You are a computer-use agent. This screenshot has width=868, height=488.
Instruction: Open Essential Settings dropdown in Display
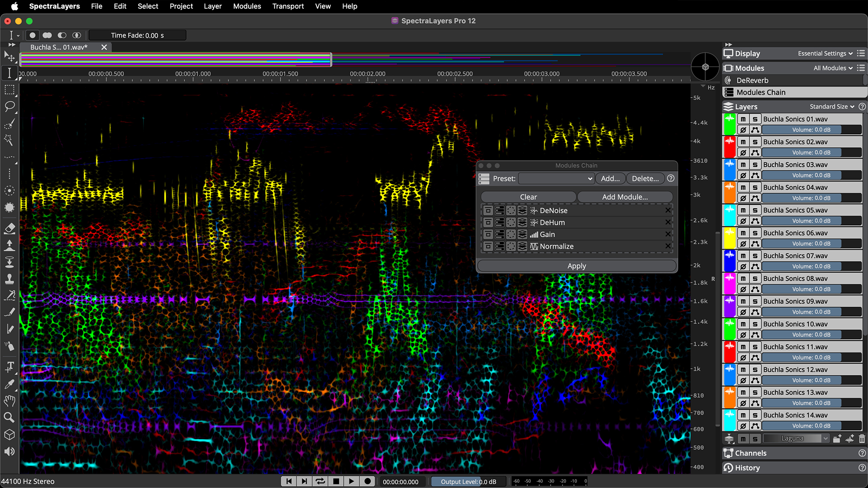pos(825,53)
